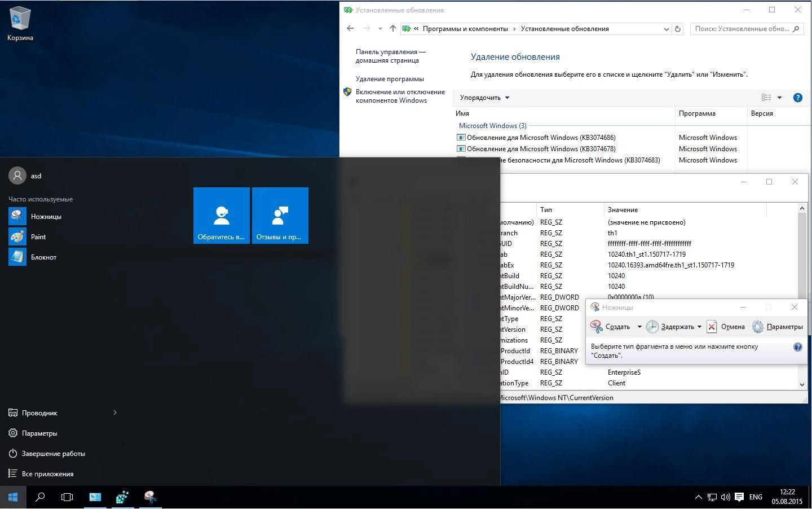Screen dimensions: 812x509
Task: Go back in Installed Updates window
Action: [350, 28]
